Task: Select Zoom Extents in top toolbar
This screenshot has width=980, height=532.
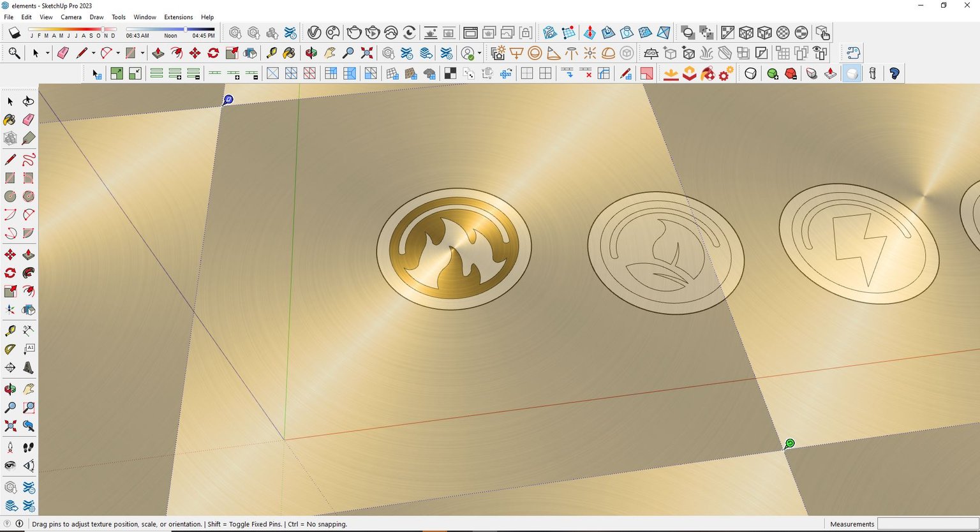Action: coord(367,53)
